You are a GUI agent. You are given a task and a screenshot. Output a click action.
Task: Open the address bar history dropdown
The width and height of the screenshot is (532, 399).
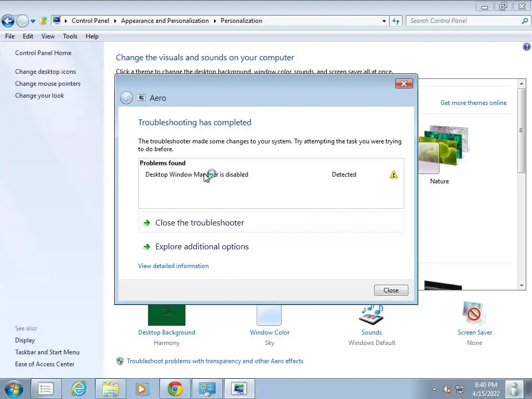pos(384,21)
